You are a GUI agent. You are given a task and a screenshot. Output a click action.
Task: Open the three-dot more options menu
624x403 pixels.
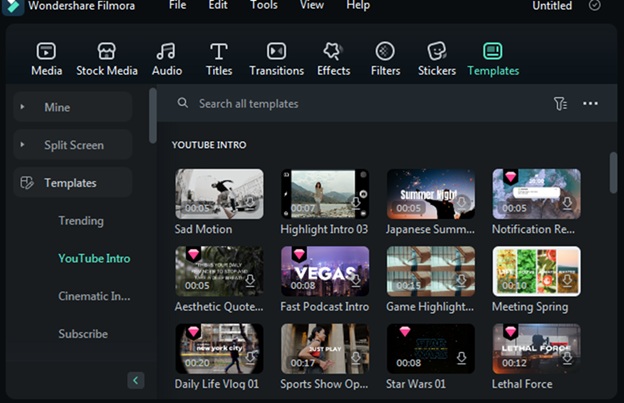click(x=590, y=104)
